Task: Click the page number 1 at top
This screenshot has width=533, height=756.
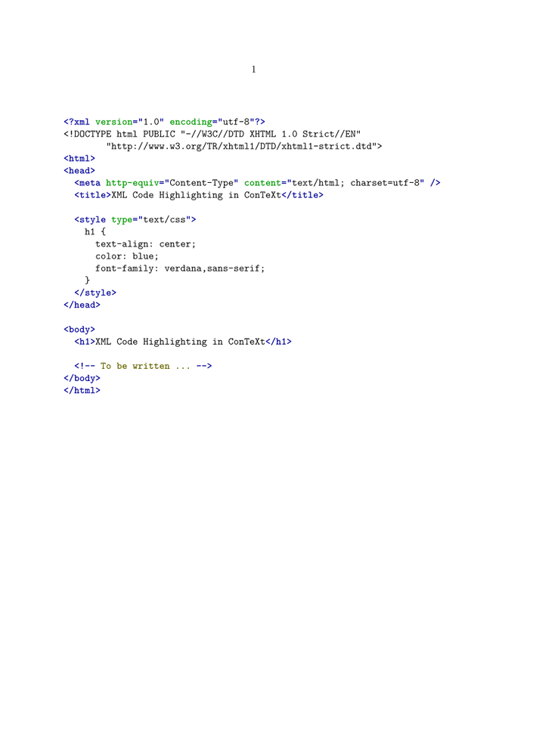Action: click(x=253, y=70)
